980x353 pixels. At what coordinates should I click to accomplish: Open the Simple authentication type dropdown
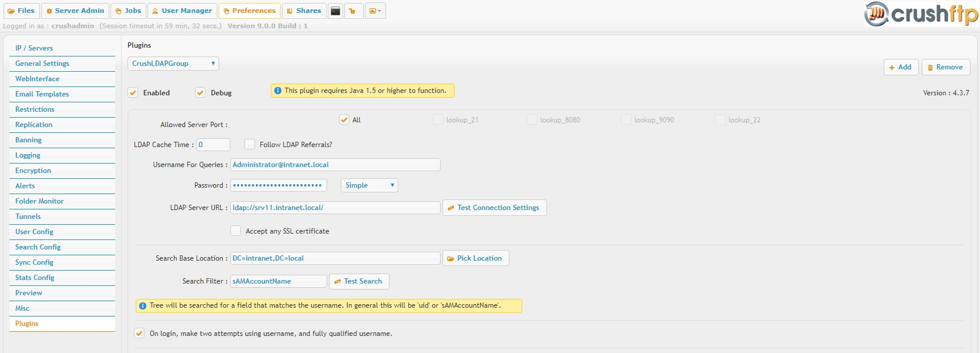pos(370,185)
